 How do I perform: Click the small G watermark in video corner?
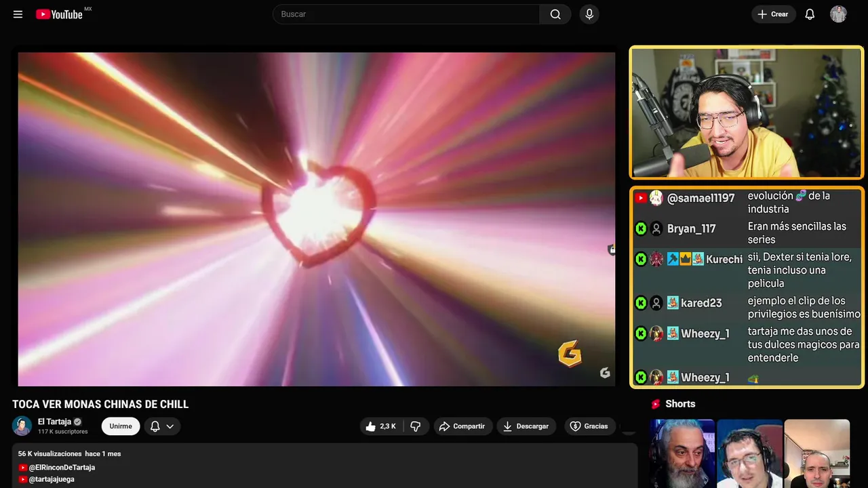[605, 373]
